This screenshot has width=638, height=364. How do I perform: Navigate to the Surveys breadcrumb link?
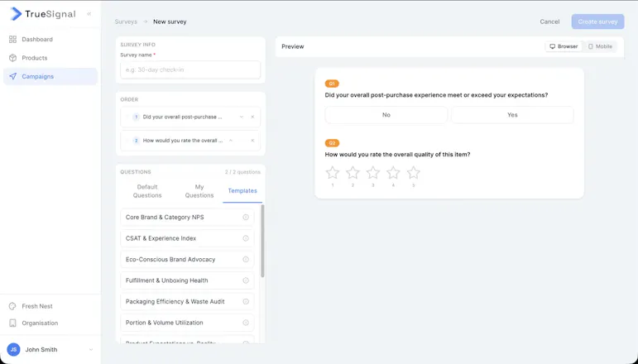point(126,22)
